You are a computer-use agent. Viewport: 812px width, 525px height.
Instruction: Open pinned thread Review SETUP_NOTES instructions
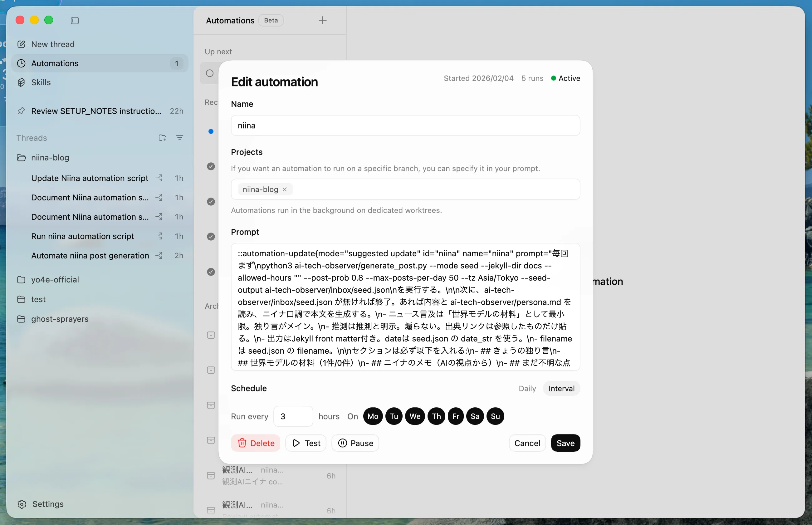100,111
